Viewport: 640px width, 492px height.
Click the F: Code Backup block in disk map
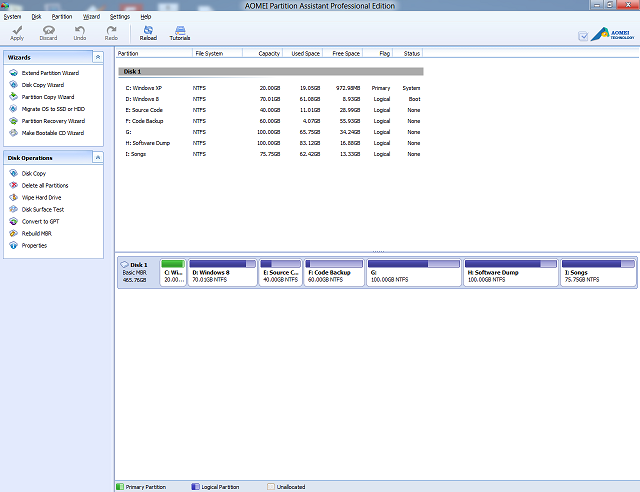tap(334, 272)
